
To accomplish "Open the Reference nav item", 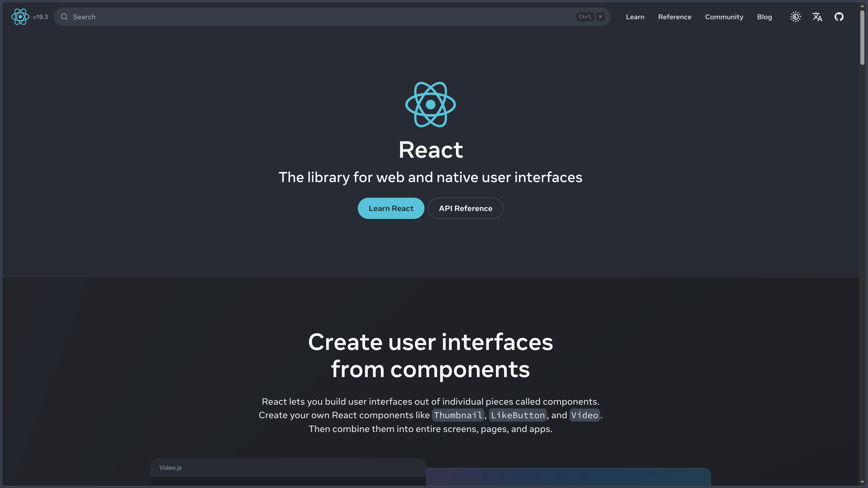I will coord(675,17).
